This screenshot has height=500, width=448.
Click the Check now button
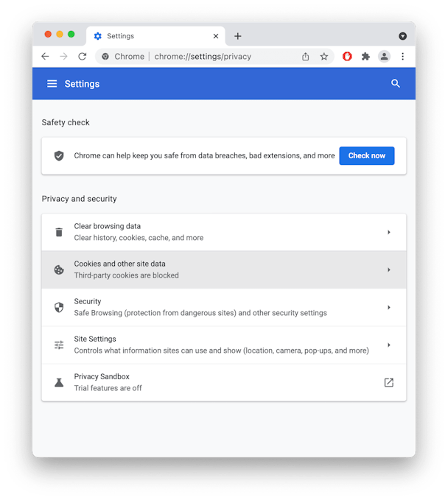coord(367,155)
